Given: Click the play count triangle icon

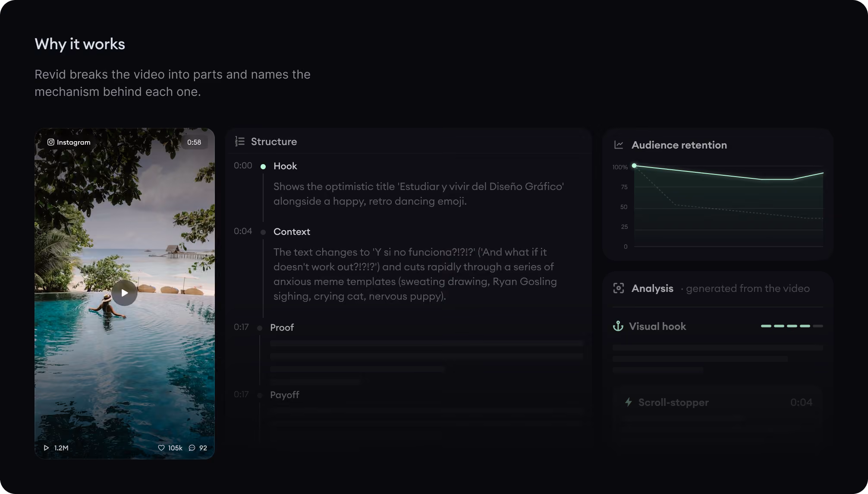Looking at the screenshot, I should point(46,448).
